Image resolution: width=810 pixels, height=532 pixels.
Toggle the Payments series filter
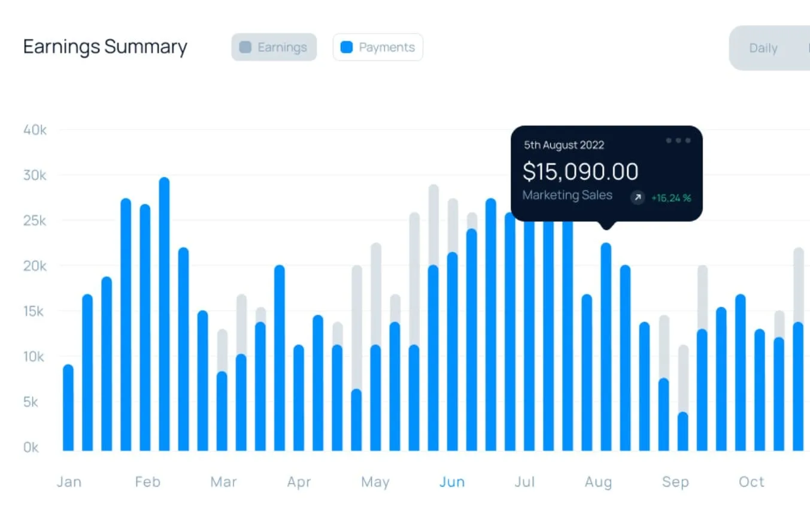378,47
